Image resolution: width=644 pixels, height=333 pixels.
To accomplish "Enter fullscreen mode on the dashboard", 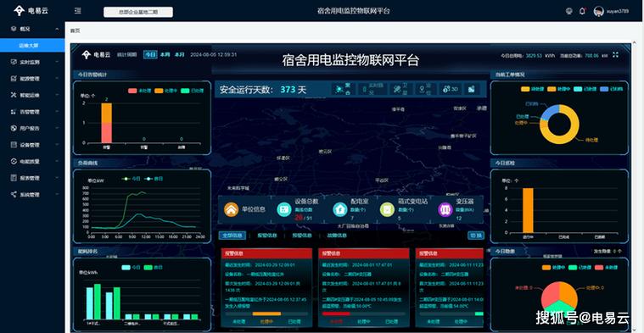I will click(615, 54).
